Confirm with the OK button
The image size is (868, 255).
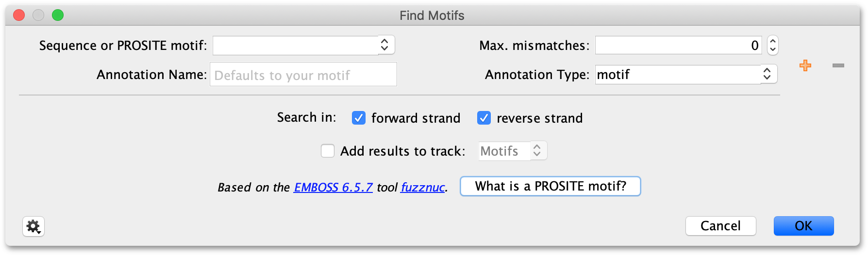(x=804, y=226)
